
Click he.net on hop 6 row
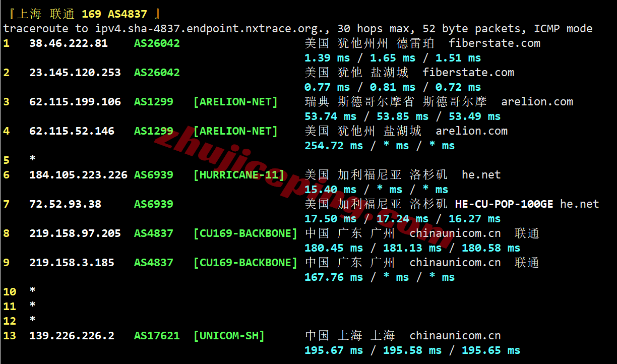(481, 175)
